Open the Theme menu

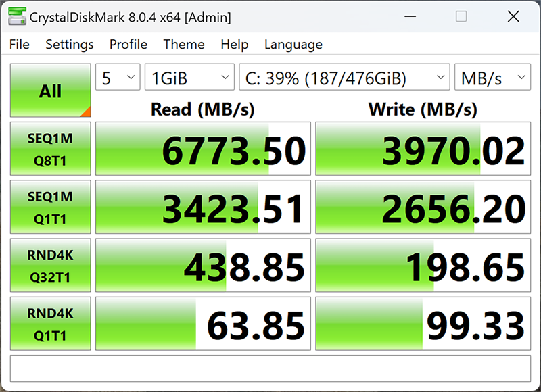pyautogui.click(x=184, y=45)
